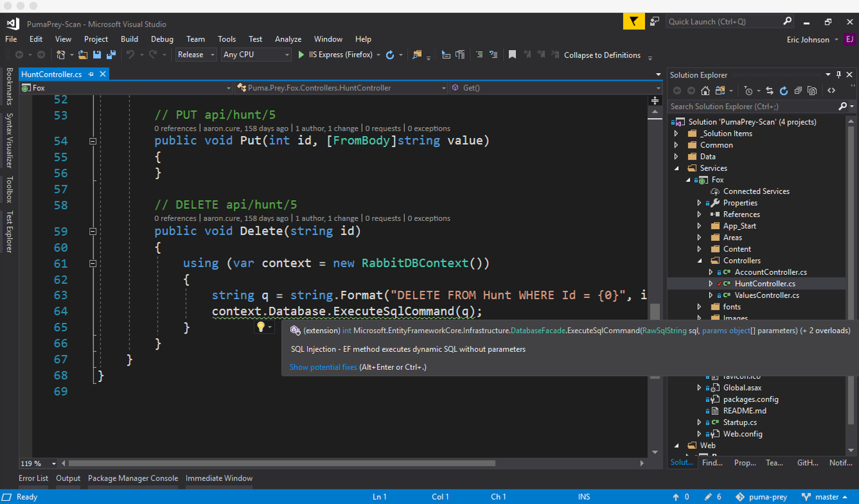Pin the Solution Explorer panel
Image resolution: width=859 pixels, height=504 pixels.
(x=838, y=74)
